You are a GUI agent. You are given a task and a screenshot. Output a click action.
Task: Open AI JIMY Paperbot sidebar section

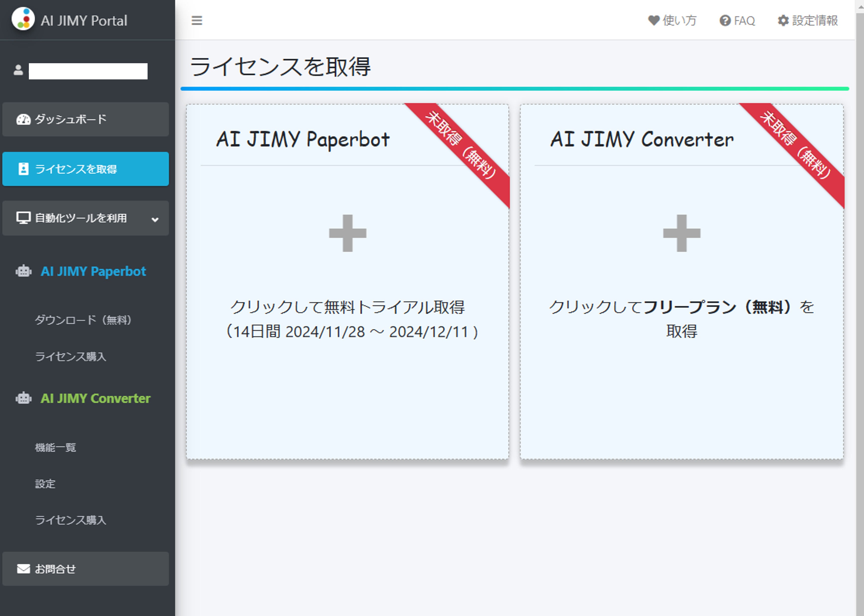point(93,272)
